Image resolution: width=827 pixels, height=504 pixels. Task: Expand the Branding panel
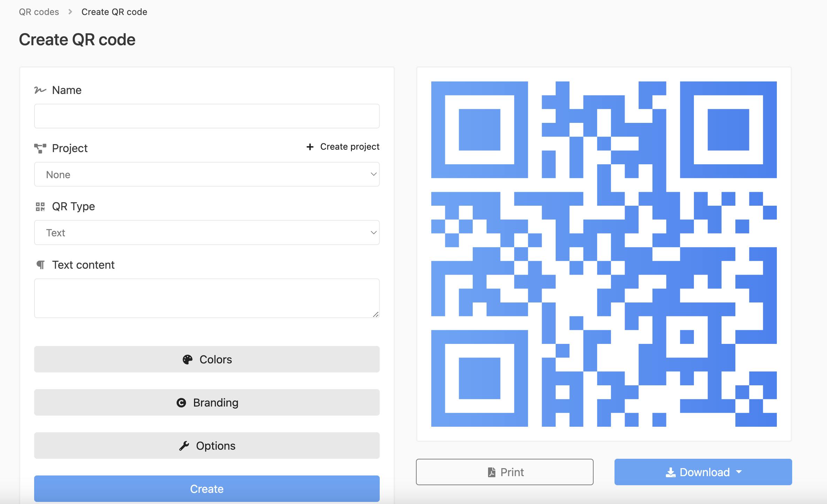pos(207,402)
